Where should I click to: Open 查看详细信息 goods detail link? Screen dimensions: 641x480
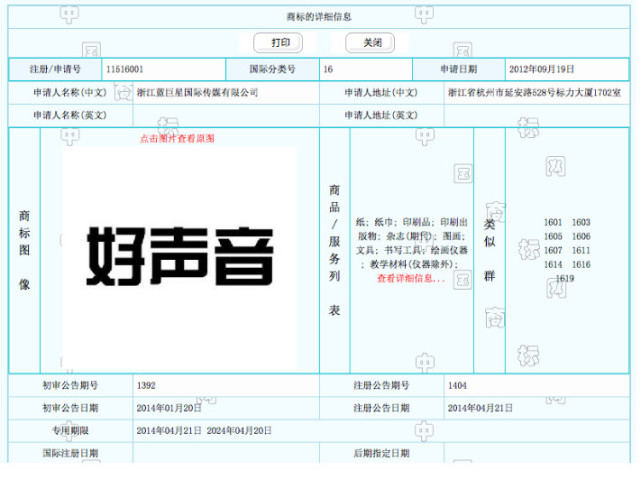point(411,278)
